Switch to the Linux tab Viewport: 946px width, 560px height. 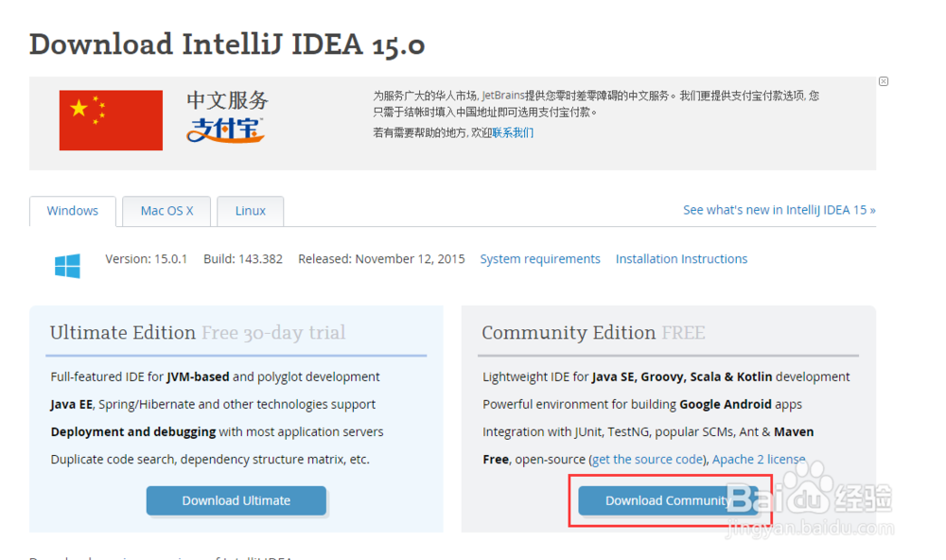point(250,210)
